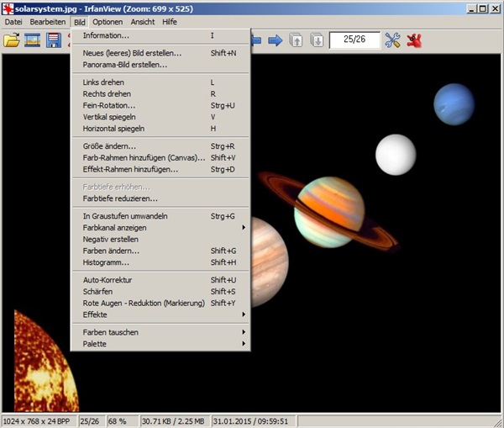The width and height of the screenshot is (504, 428).
Task: Click the Save floppy disk icon
Action: (54, 40)
